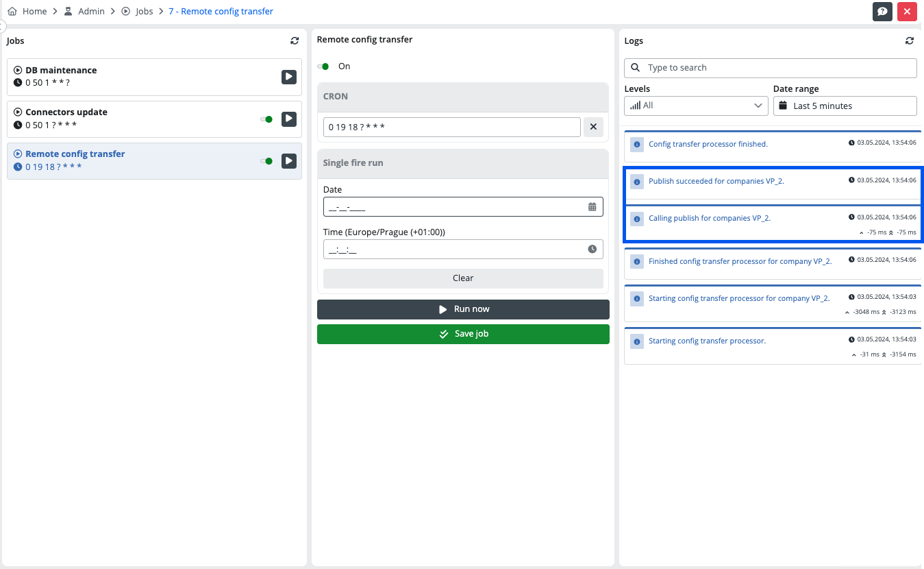Disable the Connectors update job toggle
This screenshot has width=924, height=569.
coord(266,119)
